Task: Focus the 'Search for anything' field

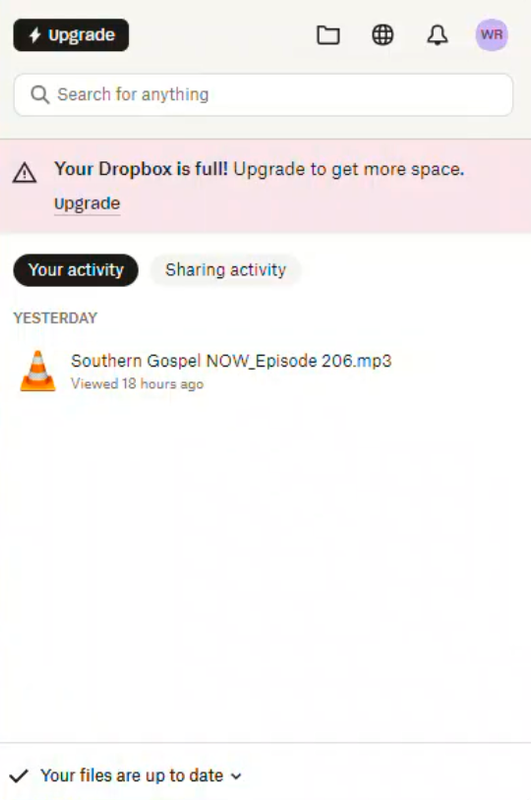Action: point(263,94)
